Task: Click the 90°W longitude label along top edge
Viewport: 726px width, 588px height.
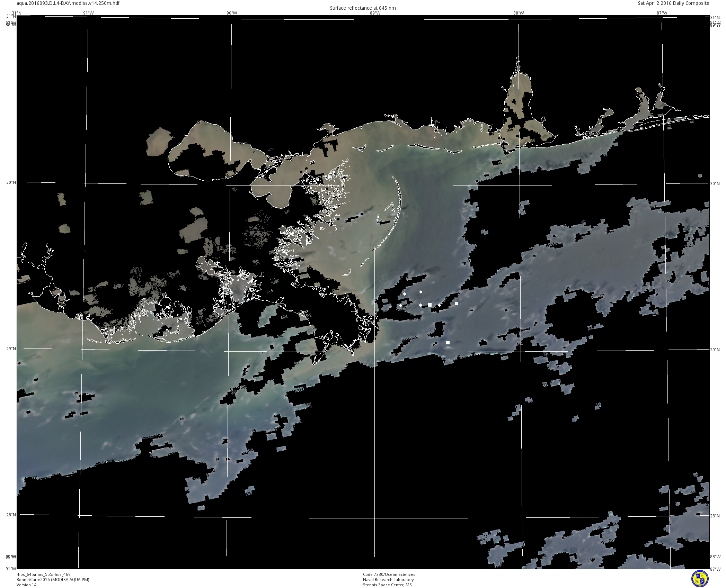Action: (232, 13)
